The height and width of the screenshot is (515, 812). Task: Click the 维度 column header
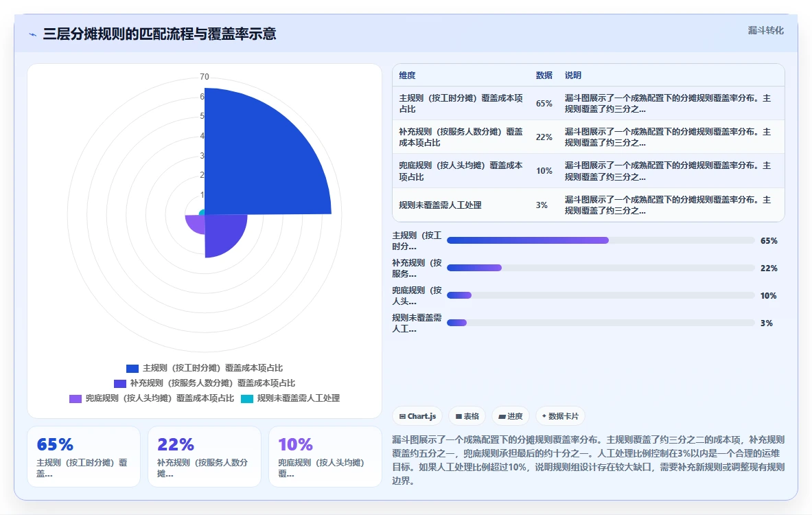tap(407, 75)
